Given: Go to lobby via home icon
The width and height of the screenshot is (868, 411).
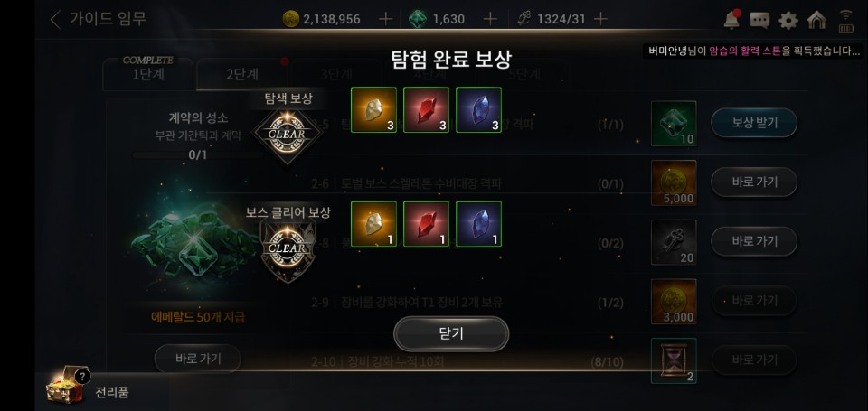Looking at the screenshot, I should pos(816,20).
